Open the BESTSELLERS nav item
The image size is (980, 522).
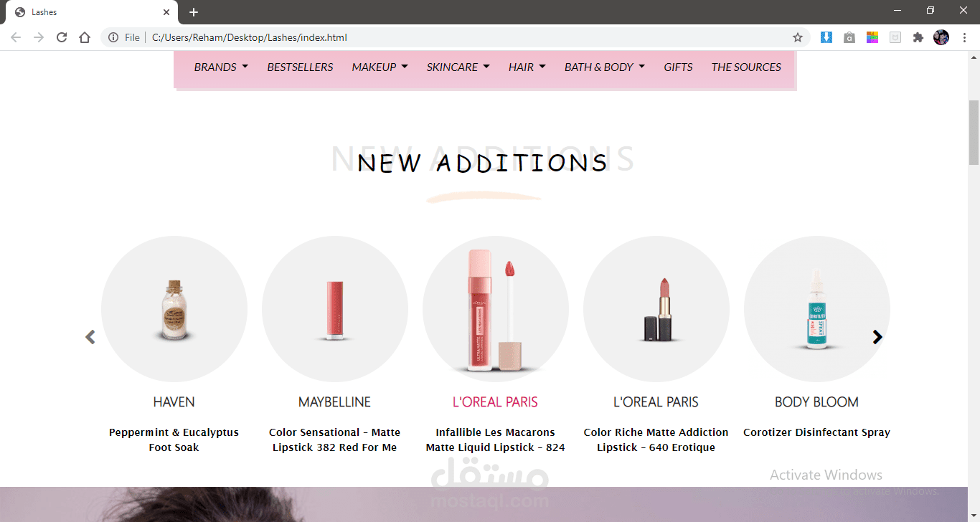300,67
